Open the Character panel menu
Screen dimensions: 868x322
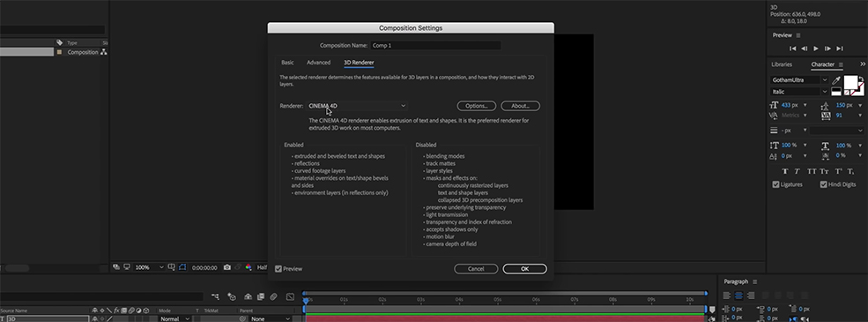[x=841, y=64]
